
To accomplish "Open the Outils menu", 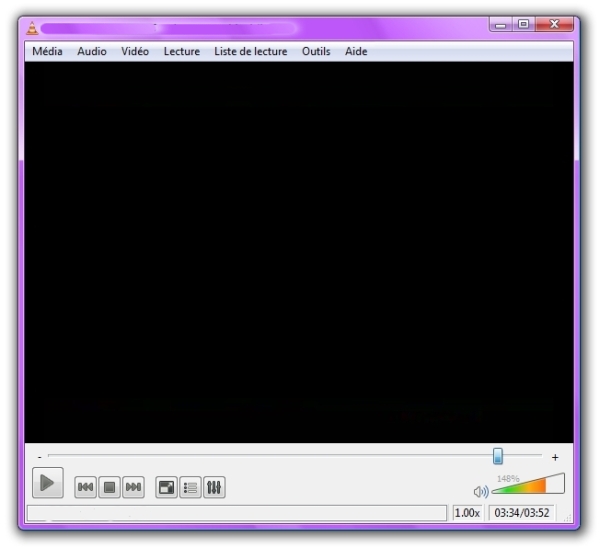I will pyautogui.click(x=316, y=51).
